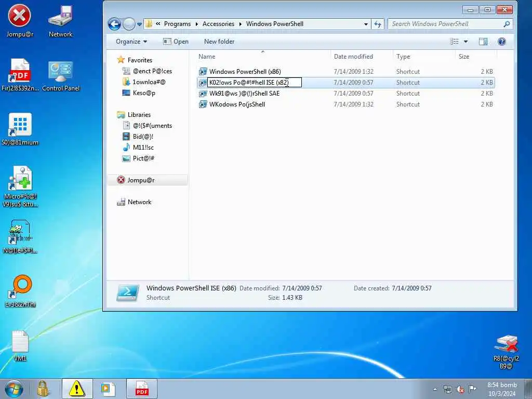Click the PDF taskbar button
Image resolution: width=532 pixels, height=399 pixels.
(142, 389)
